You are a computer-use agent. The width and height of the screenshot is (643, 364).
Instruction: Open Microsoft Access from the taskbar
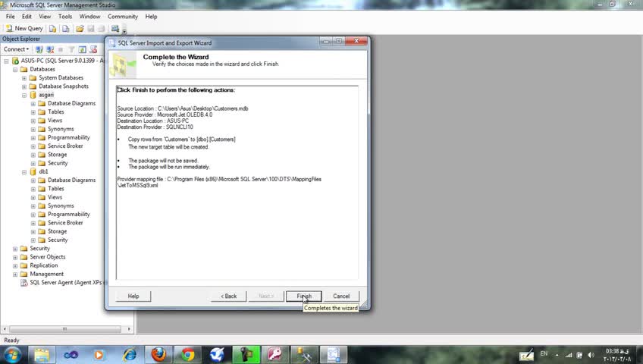coord(274,355)
